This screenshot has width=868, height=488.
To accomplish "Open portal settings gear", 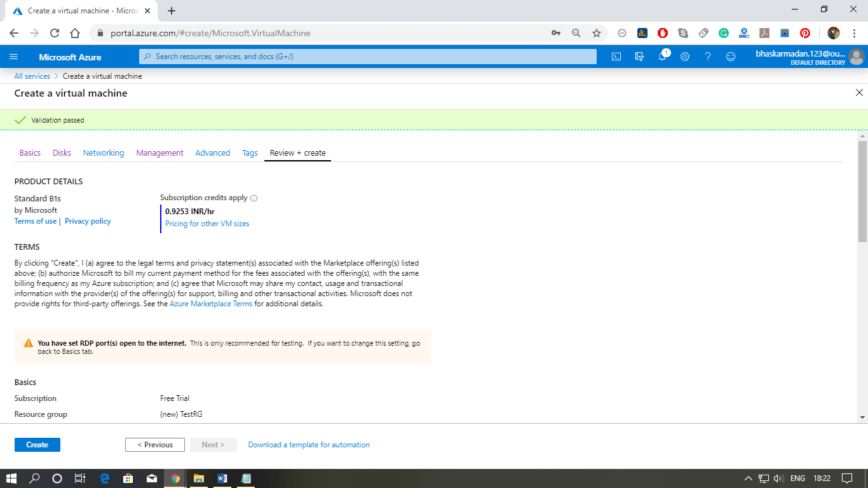I will [x=685, y=57].
